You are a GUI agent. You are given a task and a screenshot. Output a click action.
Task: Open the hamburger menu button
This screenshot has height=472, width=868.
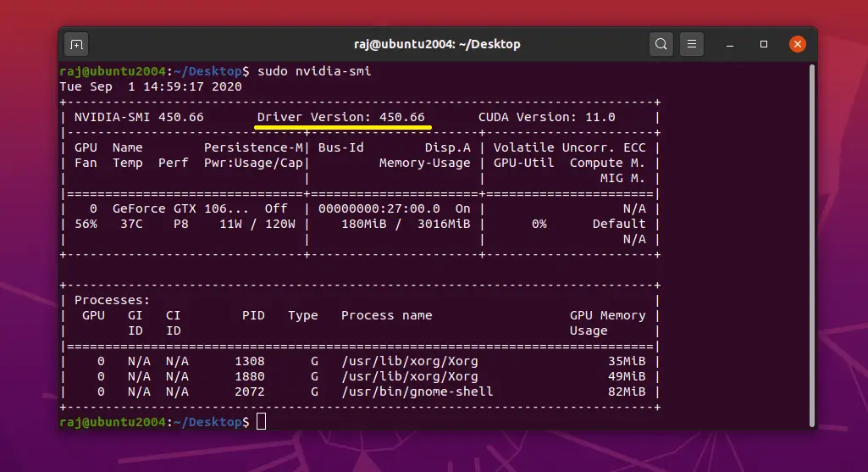tap(692, 44)
